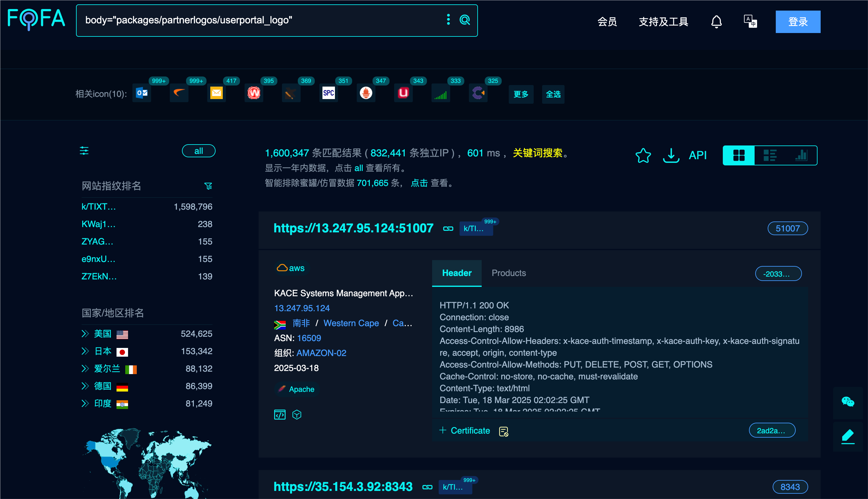Screen dimensions: 868x499
Task: Switch to grid card view
Action: [x=739, y=155]
